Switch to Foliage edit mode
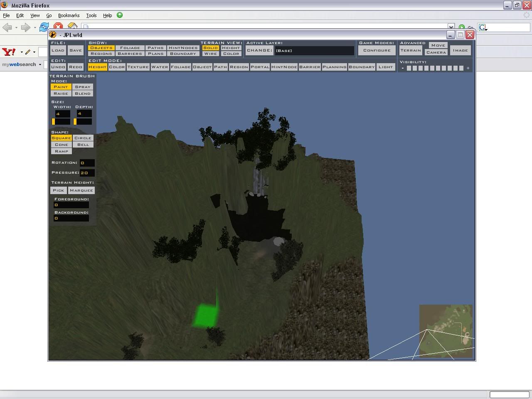 (180, 67)
